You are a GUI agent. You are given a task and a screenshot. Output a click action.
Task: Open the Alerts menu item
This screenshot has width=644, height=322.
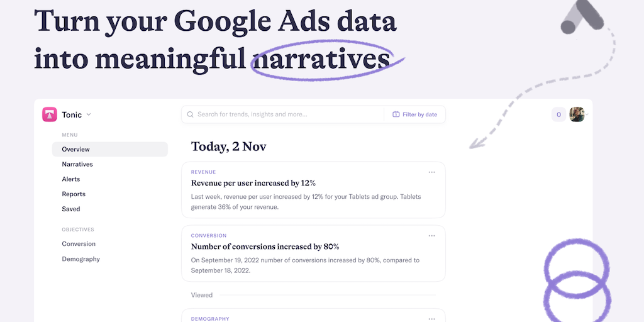[x=71, y=179]
